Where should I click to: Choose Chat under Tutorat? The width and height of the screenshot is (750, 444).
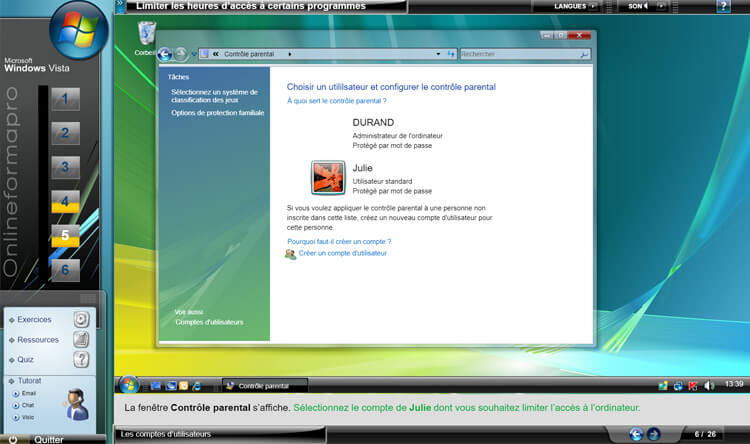pyautogui.click(x=28, y=405)
